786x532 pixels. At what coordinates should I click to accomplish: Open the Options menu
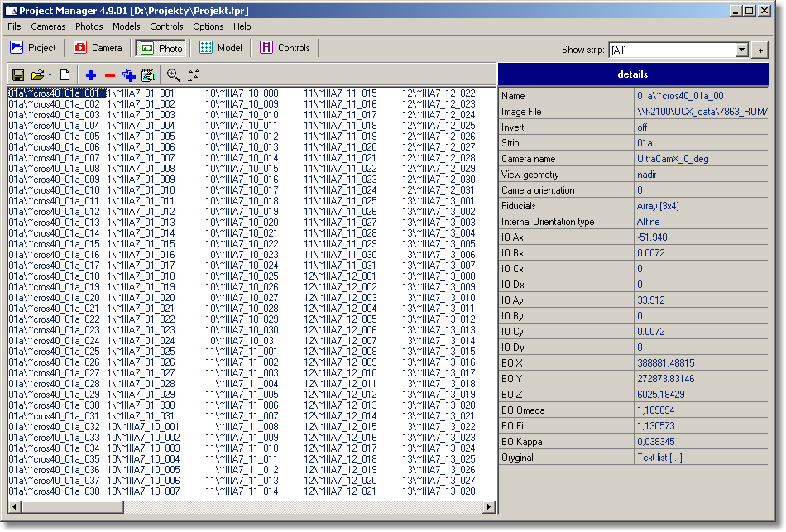(x=208, y=26)
